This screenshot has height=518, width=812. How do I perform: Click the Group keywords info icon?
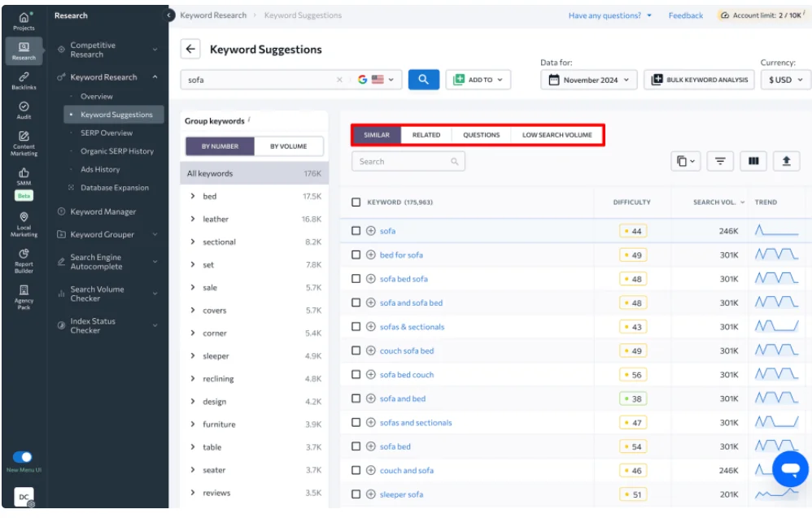tap(249, 119)
